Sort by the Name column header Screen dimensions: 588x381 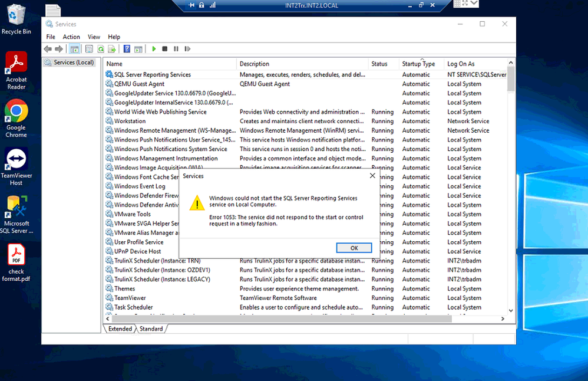pyautogui.click(x=171, y=64)
